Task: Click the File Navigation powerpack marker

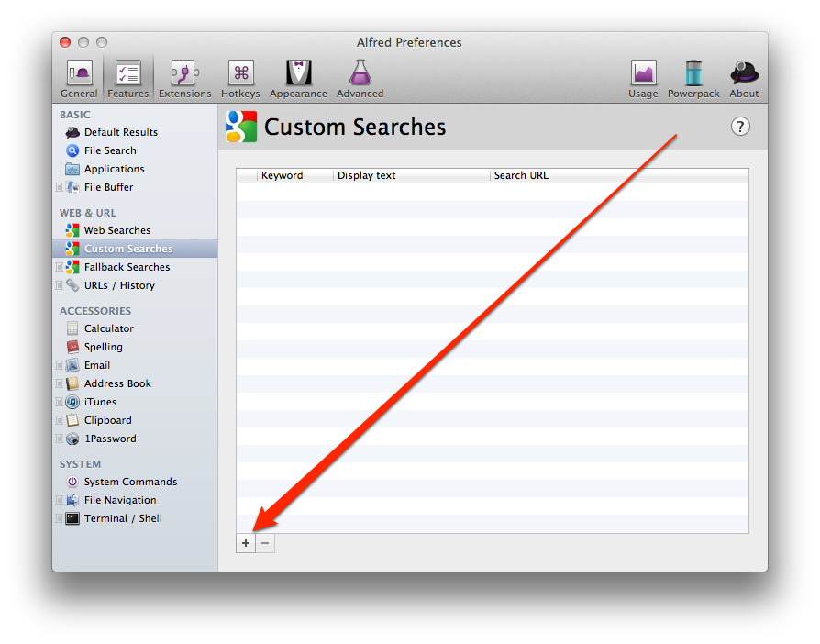Action: (59, 500)
